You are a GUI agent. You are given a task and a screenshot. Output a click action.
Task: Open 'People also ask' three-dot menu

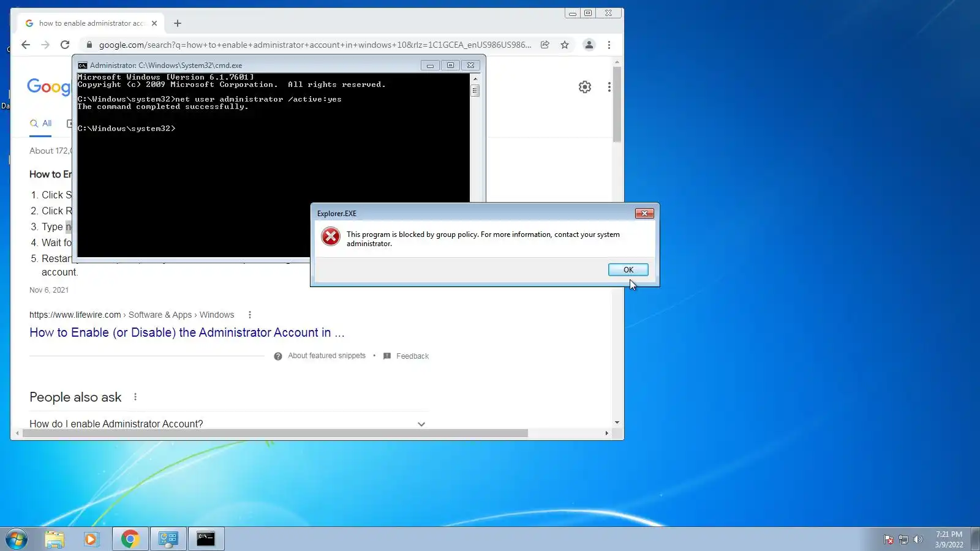tap(135, 397)
